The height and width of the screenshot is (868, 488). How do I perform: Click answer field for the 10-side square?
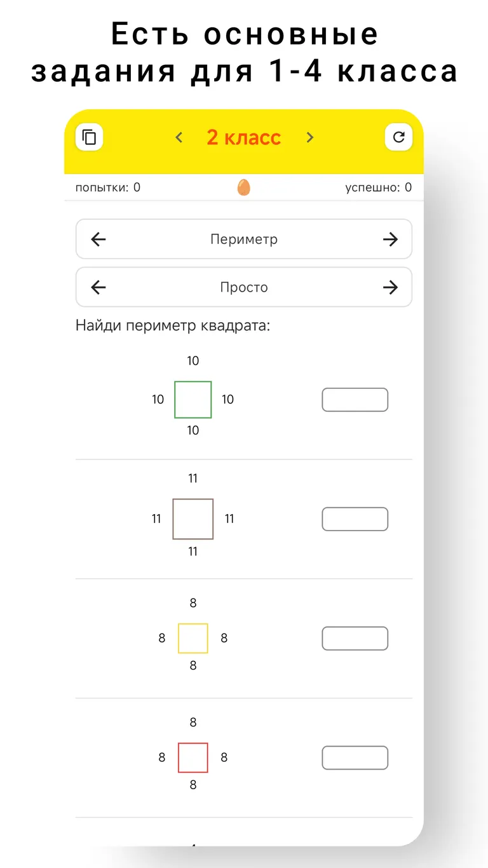[x=355, y=400]
